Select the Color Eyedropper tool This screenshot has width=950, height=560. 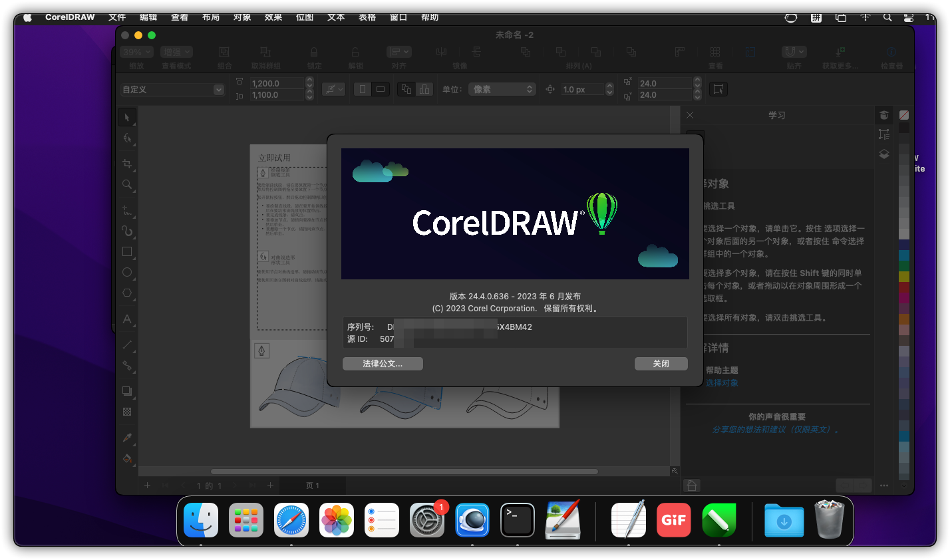pos(127,438)
